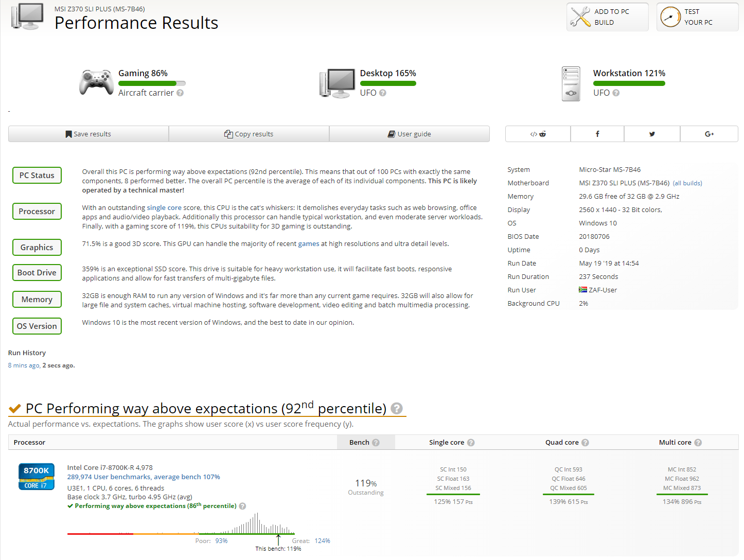Viewport: 744px width, 560px height.
Task: Click help icon beside Multi core header
Action: pos(698,443)
